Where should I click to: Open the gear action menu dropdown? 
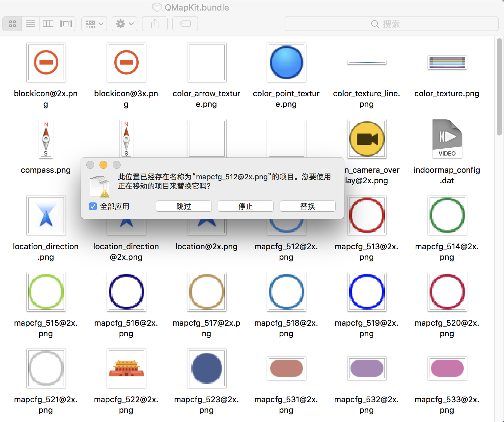coord(125,24)
